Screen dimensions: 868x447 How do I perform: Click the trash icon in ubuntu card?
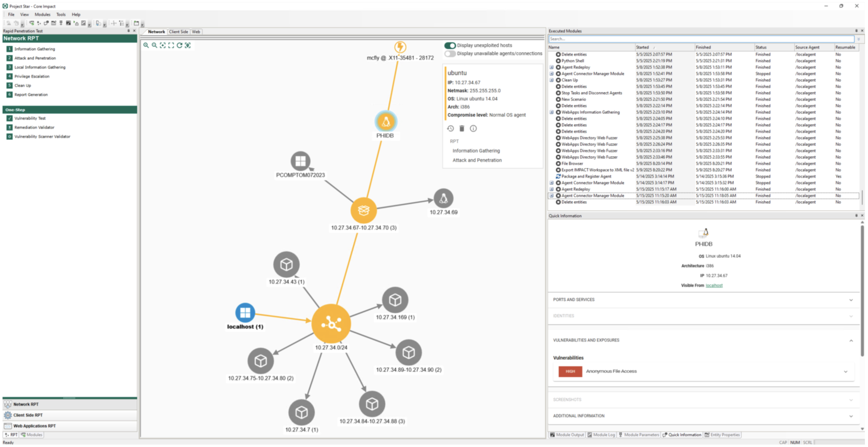click(x=462, y=128)
